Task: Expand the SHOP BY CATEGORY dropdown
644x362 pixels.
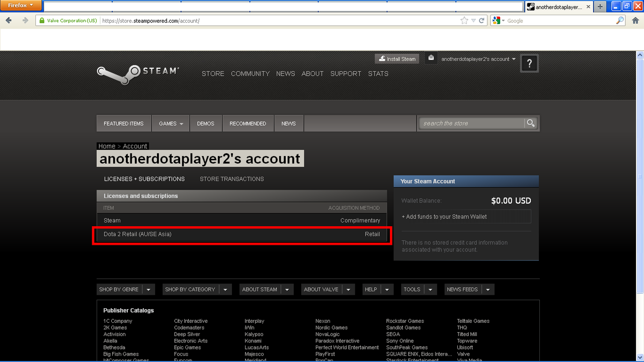Action: point(197,289)
